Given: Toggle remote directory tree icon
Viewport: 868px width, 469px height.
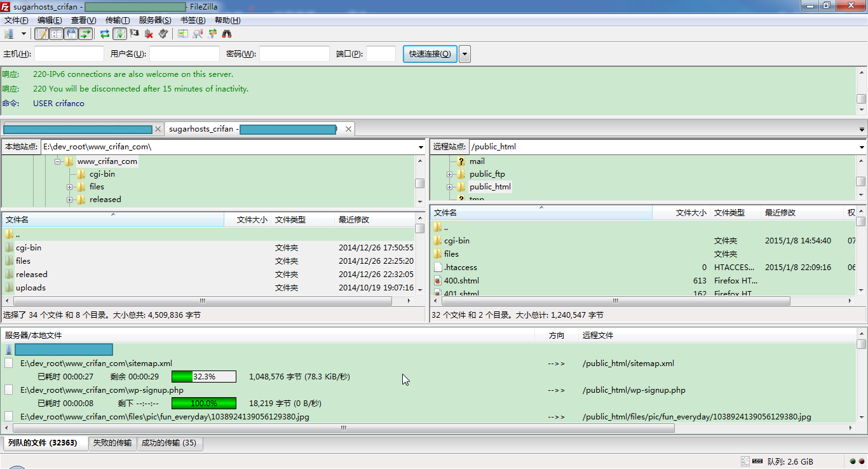Looking at the screenshot, I should (x=71, y=34).
